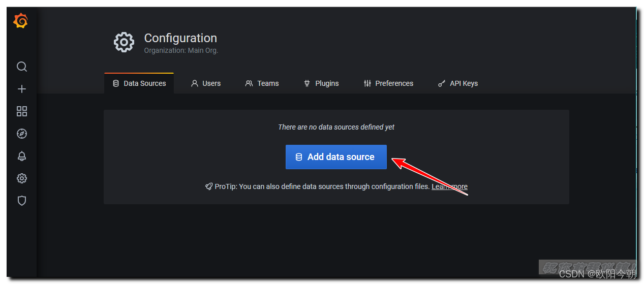Open the search magnifier in sidebar
Screen dimensions: 644x284
point(22,67)
